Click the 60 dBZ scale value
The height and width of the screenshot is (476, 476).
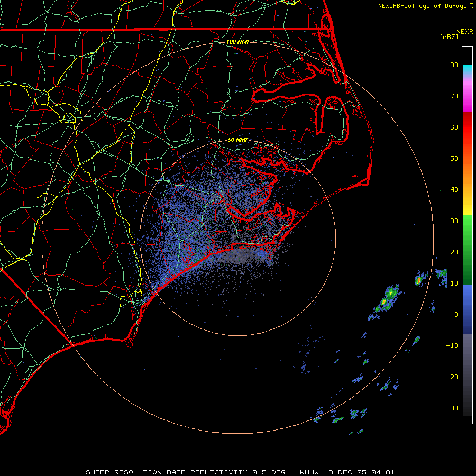click(454, 127)
